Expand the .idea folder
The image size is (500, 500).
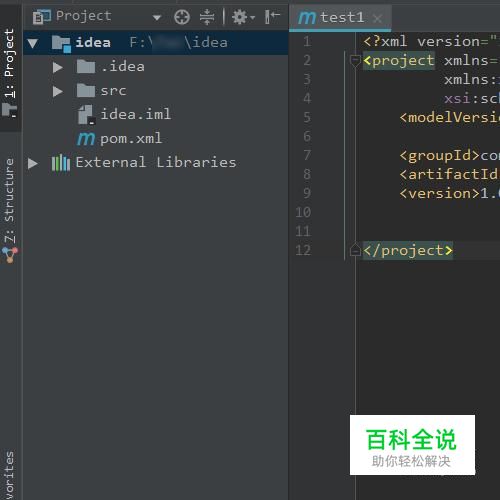(58, 67)
